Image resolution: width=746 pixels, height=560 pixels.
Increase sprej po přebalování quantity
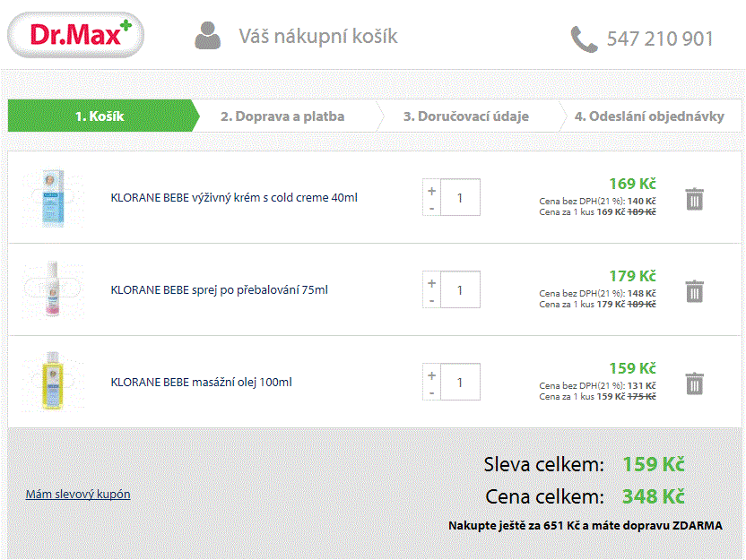(x=432, y=282)
